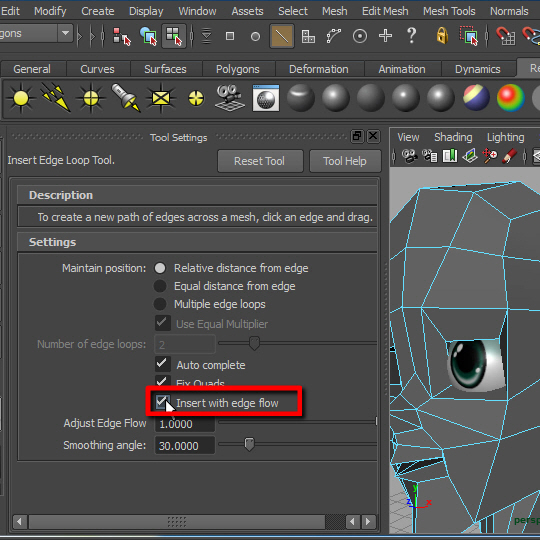Switch to the Polygons shelf tab

pos(238,69)
